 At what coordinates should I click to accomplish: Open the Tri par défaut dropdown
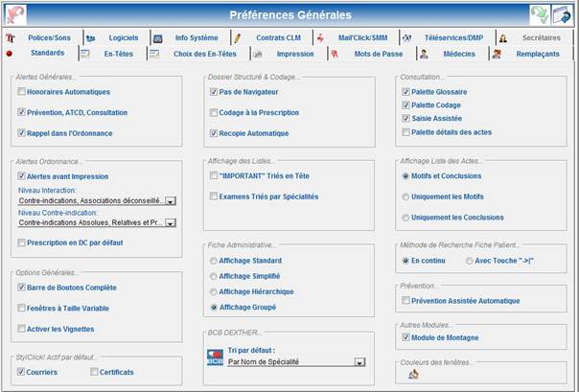[359, 362]
